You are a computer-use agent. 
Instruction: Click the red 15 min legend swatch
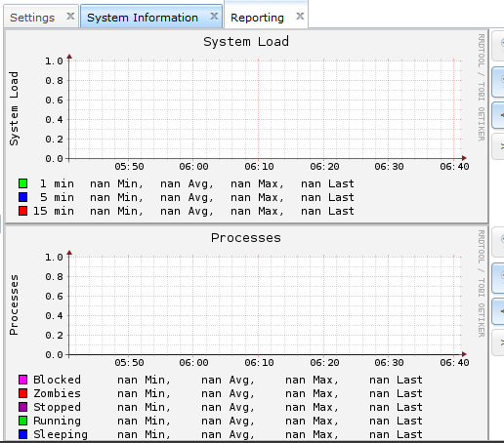point(22,211)
